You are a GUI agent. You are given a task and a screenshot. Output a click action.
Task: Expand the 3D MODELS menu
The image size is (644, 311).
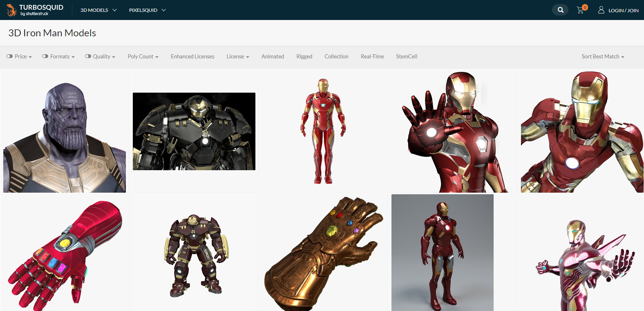point(98,10)
